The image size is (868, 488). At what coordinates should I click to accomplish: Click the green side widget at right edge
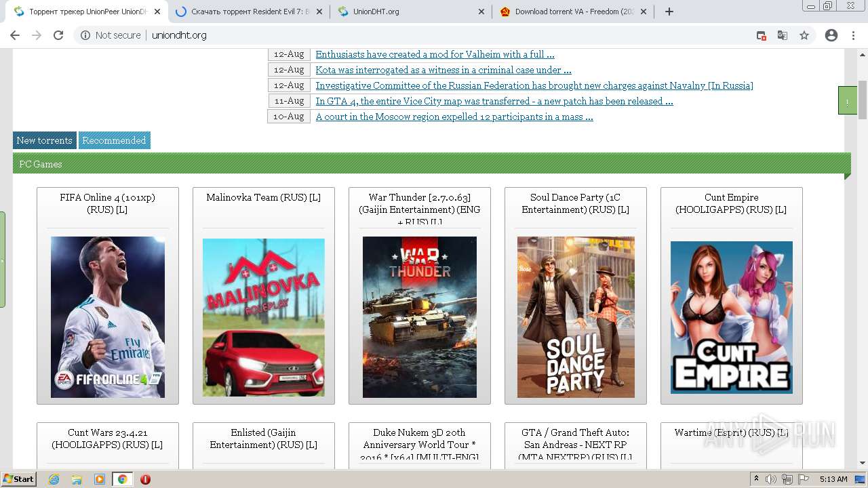click(848, 100)
